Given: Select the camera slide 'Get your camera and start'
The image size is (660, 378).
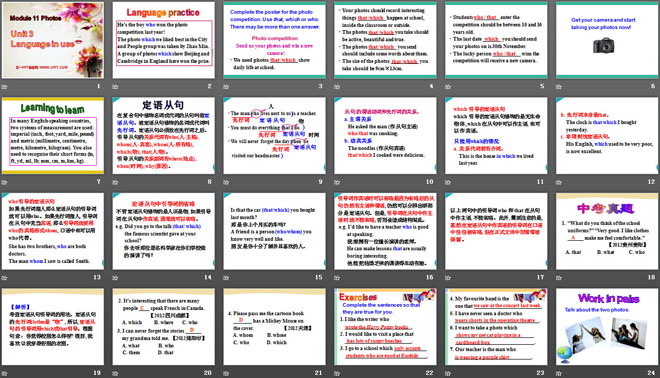Looking at the screenshot, I should coord(607,40).
